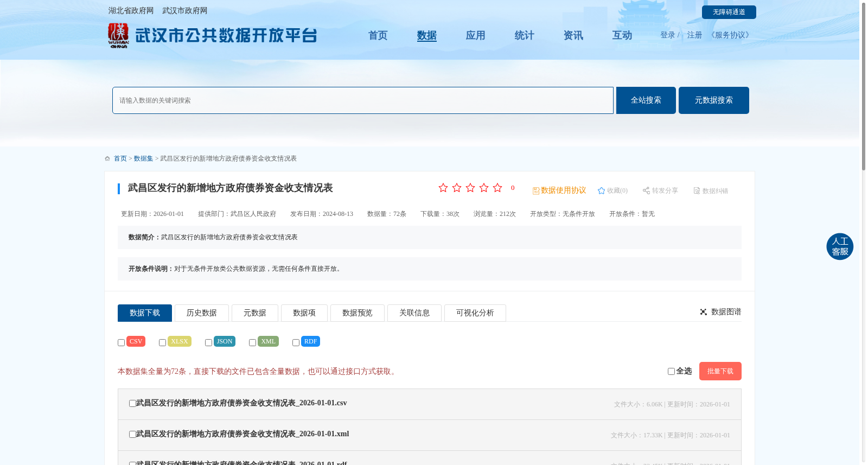This screenshot has height=465, width=868.
Task: Switch to the 元数据 tab
Action: (x=255, y=313)
